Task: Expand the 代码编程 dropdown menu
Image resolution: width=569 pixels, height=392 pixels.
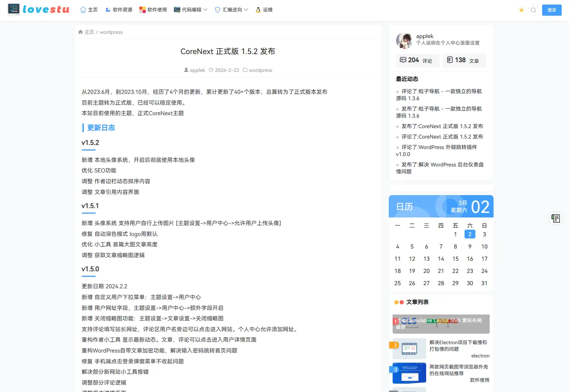Action: coord(206,10)
